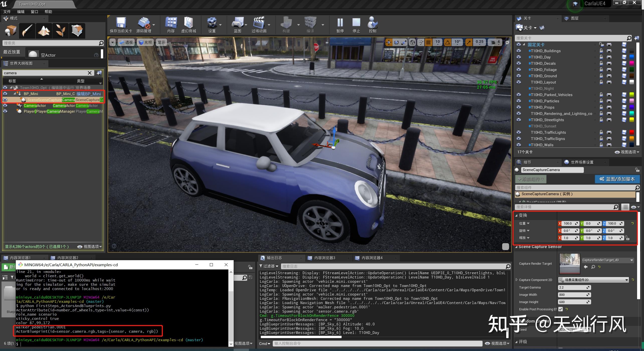The image size is (644, 351).
Task: Hide the T10HD_Buildings level via eye icon
Action: [519, 51]
